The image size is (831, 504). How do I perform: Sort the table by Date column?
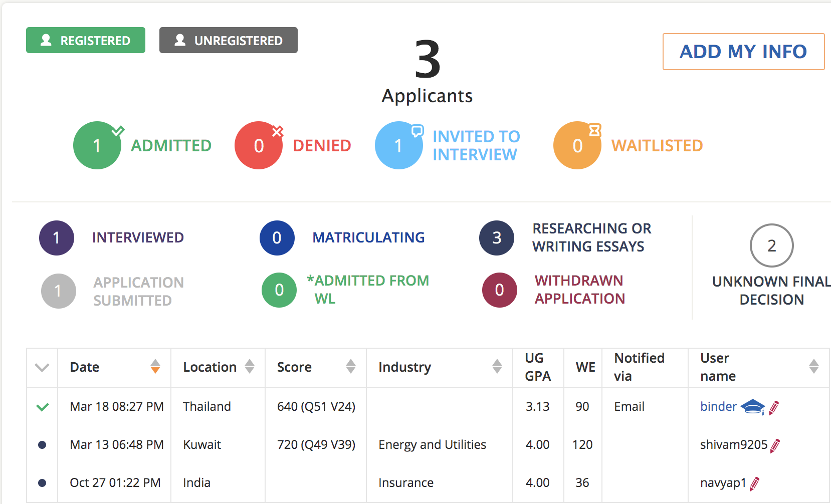[155, 367]
